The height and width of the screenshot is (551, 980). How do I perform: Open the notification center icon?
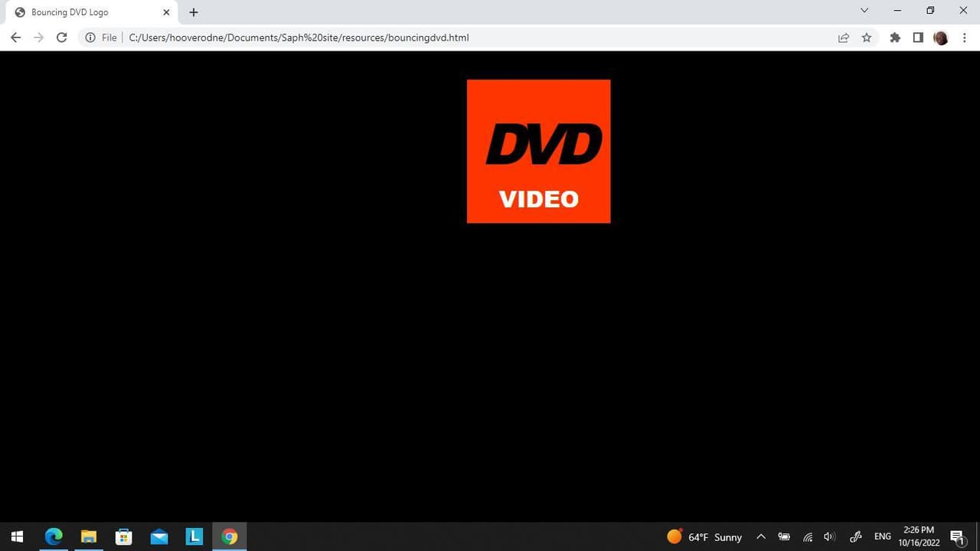coord(957,536)
